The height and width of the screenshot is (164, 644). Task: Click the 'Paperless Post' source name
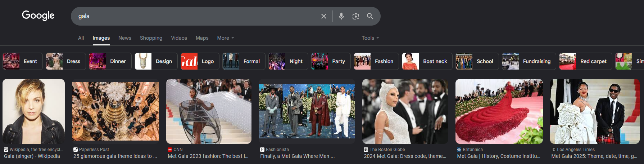[94, 150]
